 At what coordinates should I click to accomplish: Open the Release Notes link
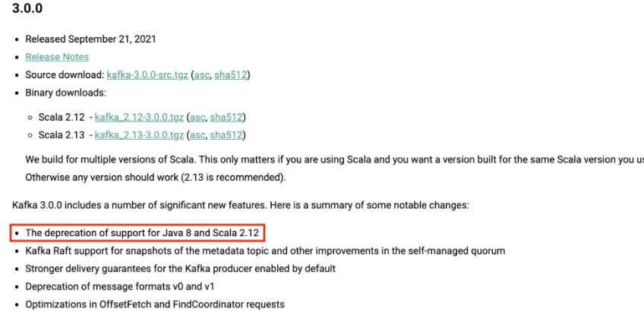(57, 57)
